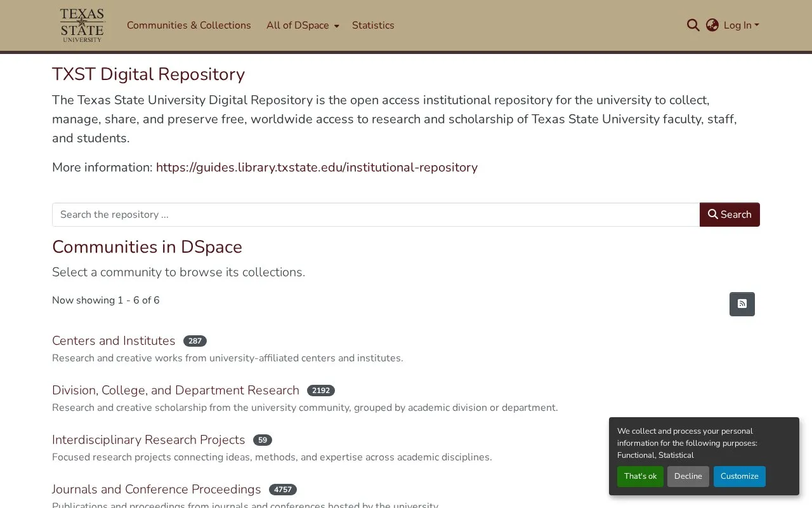Open the language switcher globe icon
The height and width of the screenshot is (508, 812).
click(712, 25)
